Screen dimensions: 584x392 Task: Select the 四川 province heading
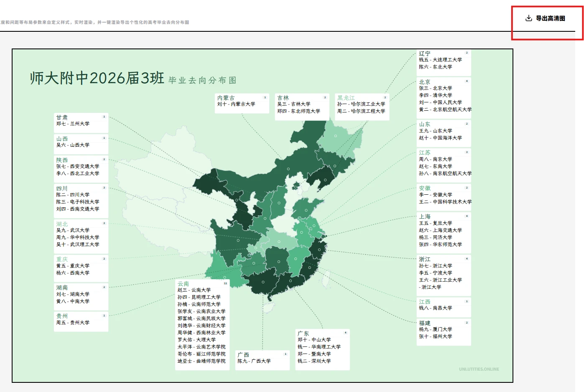[62, 188]
